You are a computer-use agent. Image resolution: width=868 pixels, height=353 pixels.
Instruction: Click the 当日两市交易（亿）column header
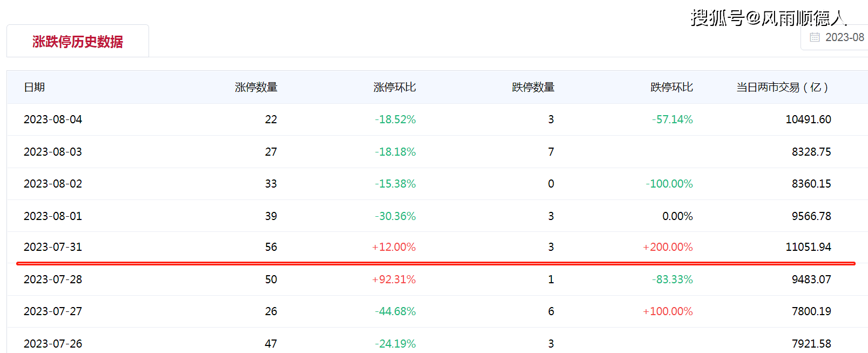tap(782, 87)
